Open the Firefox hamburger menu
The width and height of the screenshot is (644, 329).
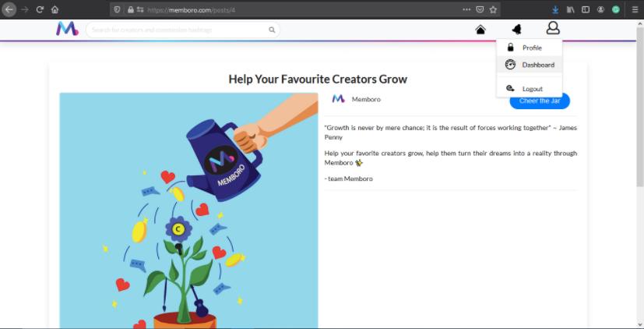click(x=635, y=9)
